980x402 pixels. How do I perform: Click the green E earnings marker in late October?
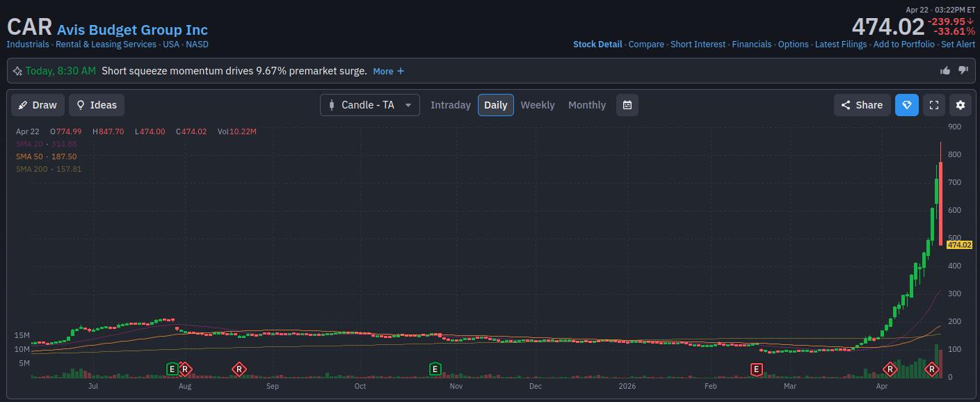(435, 369)
